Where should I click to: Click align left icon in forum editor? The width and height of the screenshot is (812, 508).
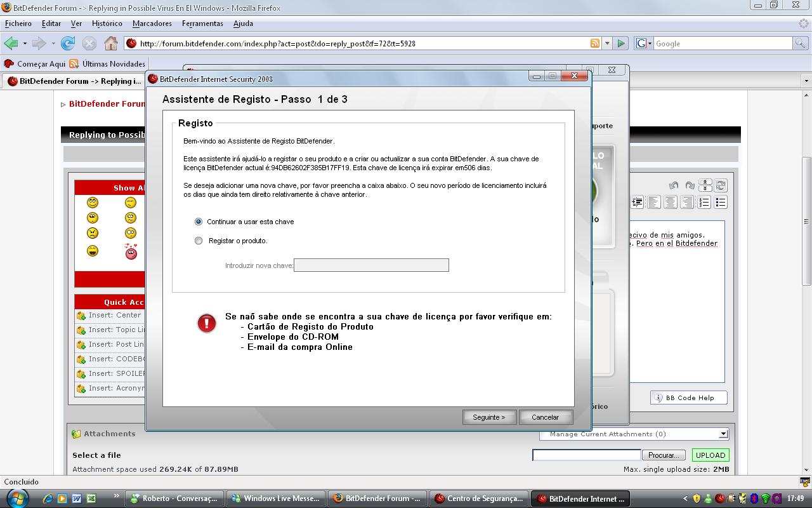point(653,203)
